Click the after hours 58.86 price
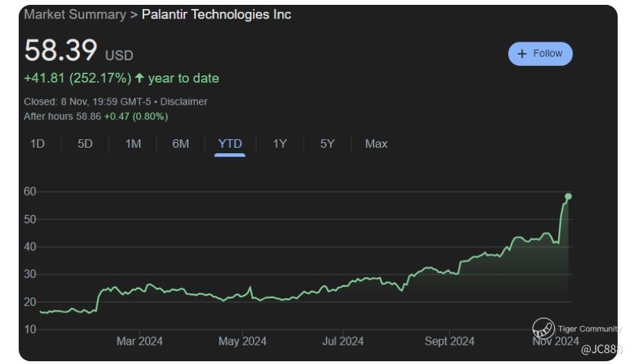The image size is (635, 364). pos(89,116)
